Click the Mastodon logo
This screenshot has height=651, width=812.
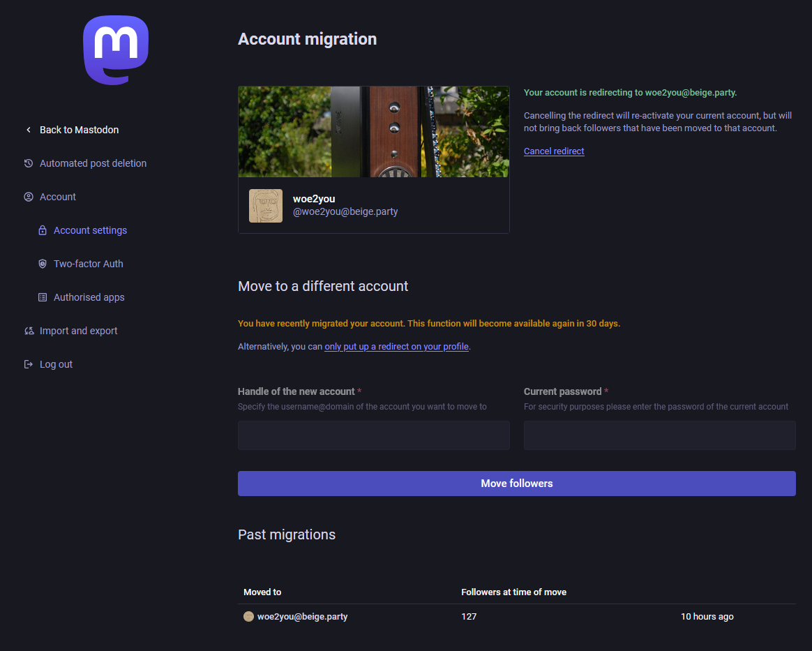(x=116, y=50)
